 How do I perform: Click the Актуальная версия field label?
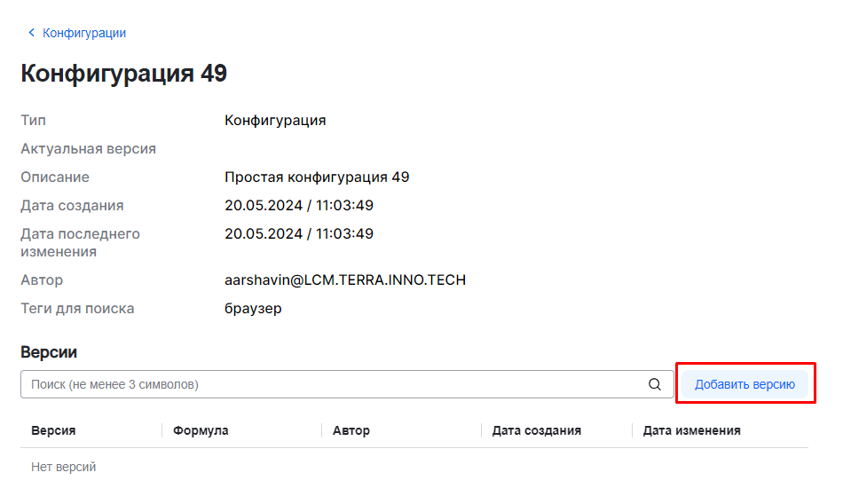point(89,149)
